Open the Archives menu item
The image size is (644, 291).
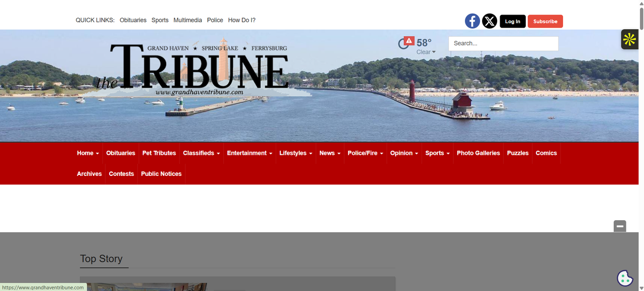(90, 174)
